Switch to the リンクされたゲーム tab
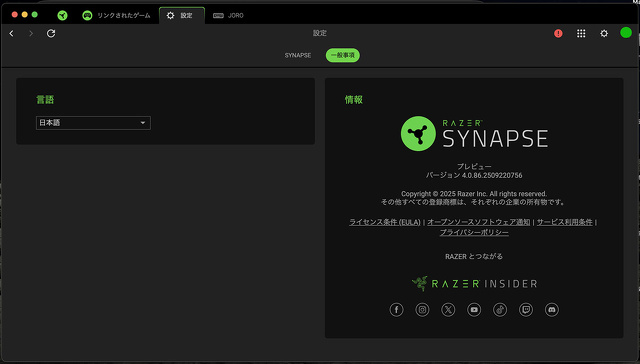The image size is (640, 364). (x=116, y=16)
